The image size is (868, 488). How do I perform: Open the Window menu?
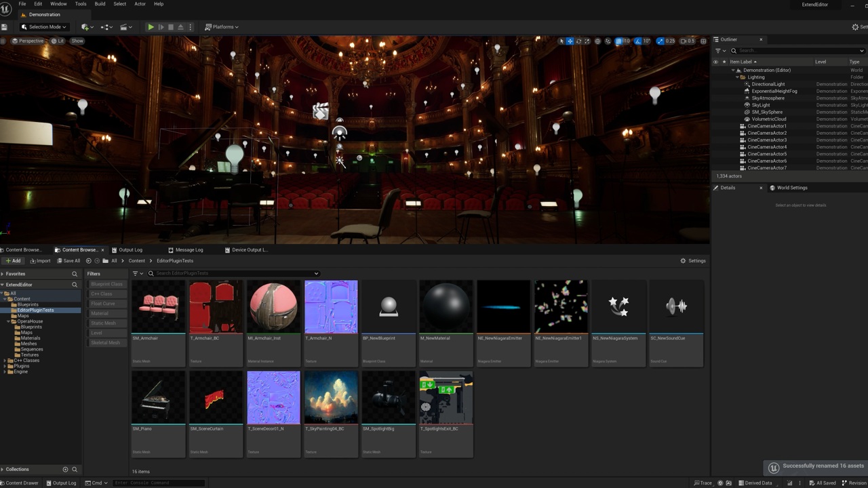(x=58, y=4)
